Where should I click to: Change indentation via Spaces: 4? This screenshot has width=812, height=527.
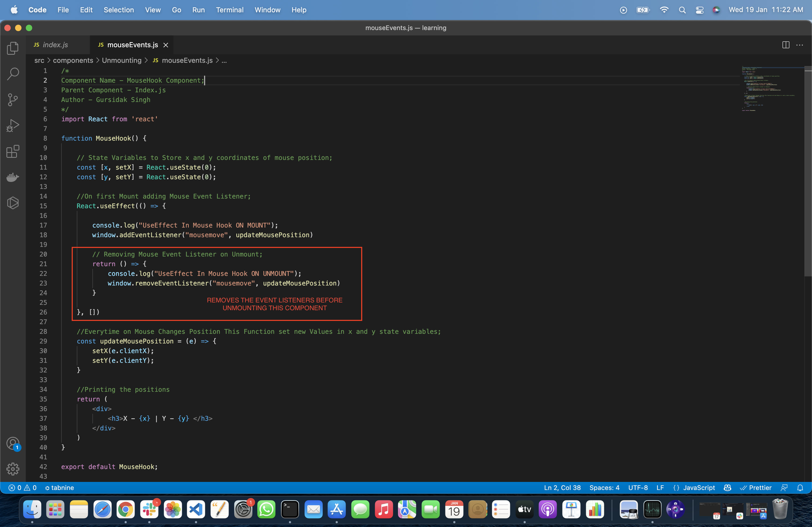604,488
